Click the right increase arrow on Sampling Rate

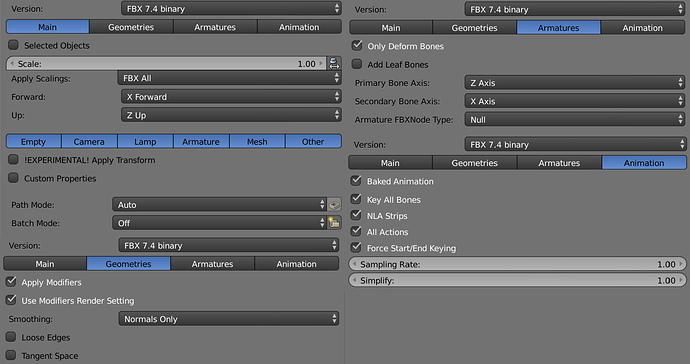click(681, 264)
